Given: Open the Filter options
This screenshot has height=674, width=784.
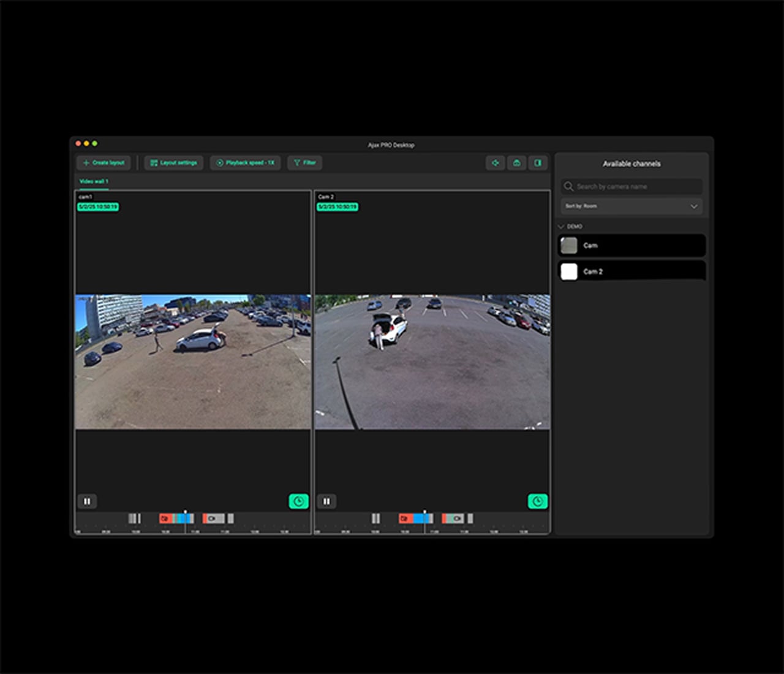Looking at the screenshot, I should pyautogui.click(x=304, y=162).
